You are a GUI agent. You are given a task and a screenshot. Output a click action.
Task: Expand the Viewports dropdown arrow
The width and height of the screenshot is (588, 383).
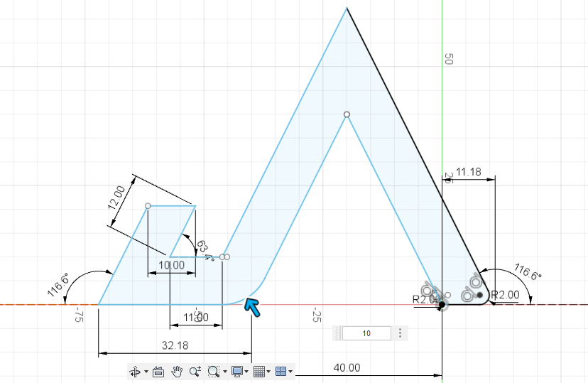(290, 372)
